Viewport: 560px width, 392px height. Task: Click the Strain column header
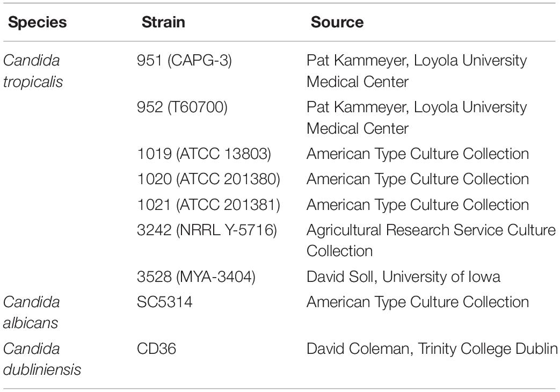(x=163, y=22)
